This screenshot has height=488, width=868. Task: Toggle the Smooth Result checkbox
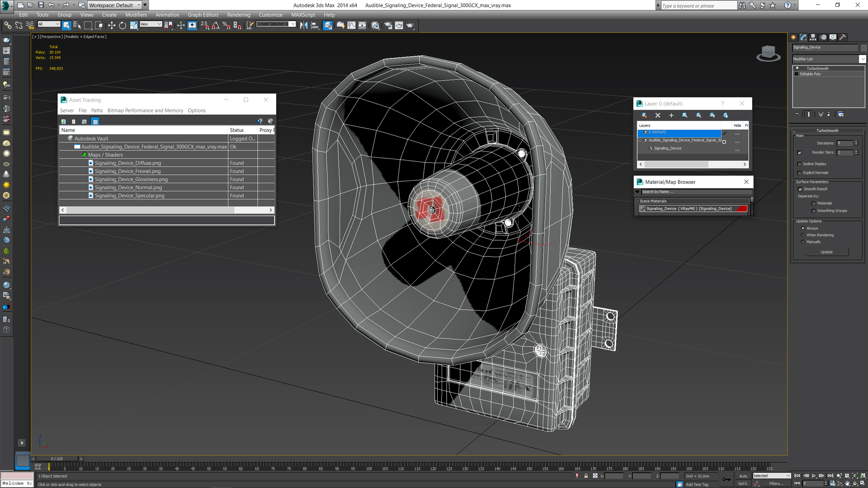800,189
